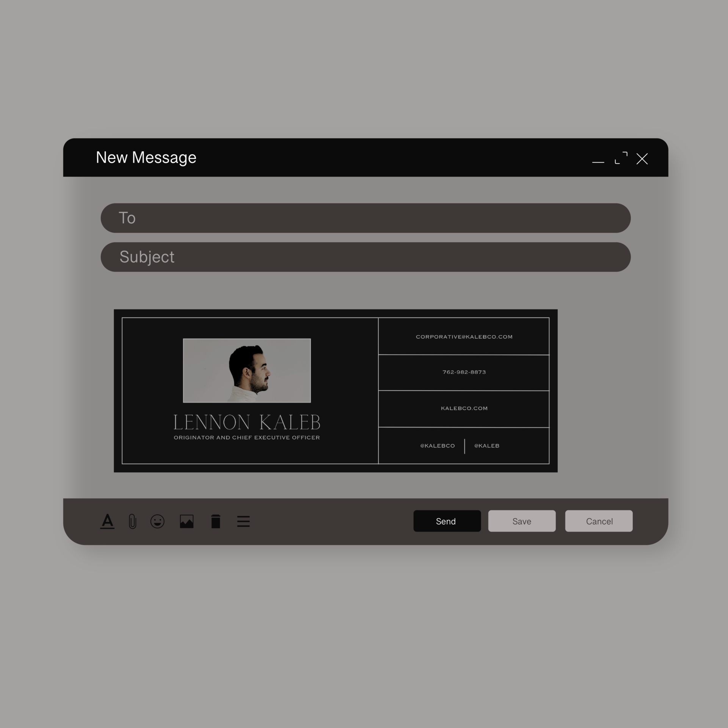Screen dimensions: 728x728
Task: Click @KALEB social handle
Action: [487, 446]
